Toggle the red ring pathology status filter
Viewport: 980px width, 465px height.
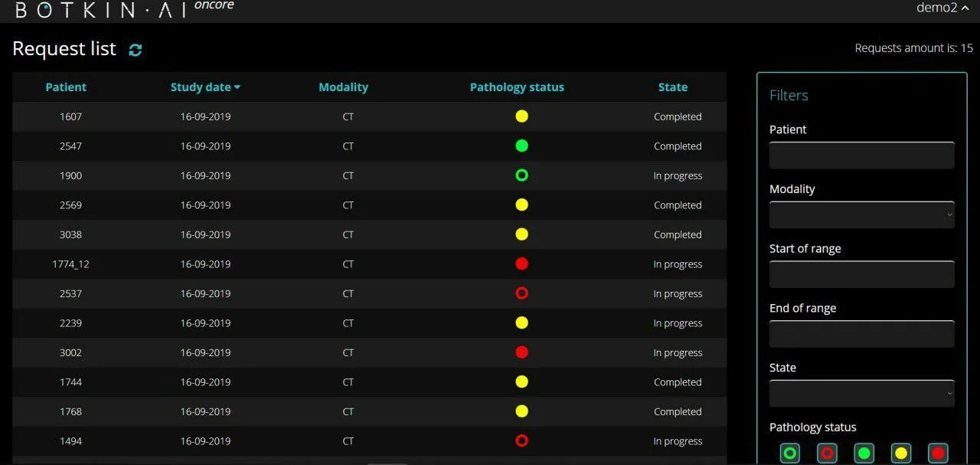tap(827, 453)
